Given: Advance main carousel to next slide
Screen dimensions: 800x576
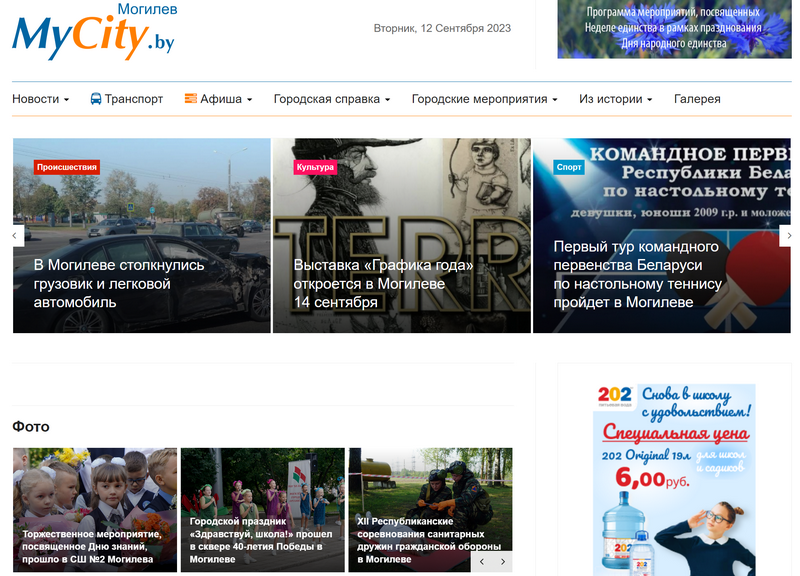Looking at the screenshot, I should tap(785, 236).
